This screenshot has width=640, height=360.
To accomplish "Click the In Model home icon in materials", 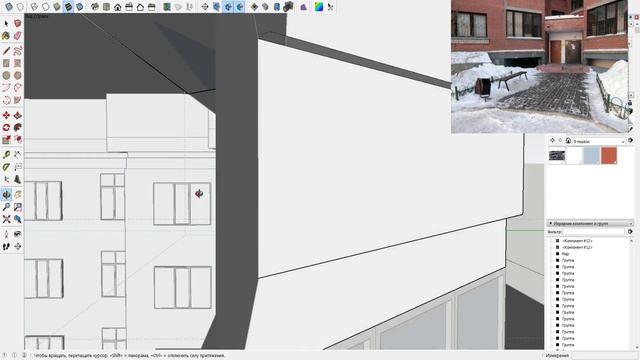I will click(x=568, y=140).
